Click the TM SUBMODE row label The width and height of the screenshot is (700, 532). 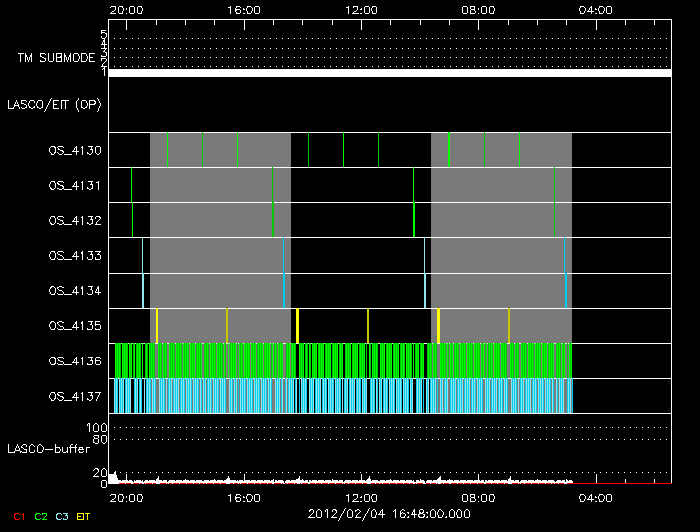[55, 58]
